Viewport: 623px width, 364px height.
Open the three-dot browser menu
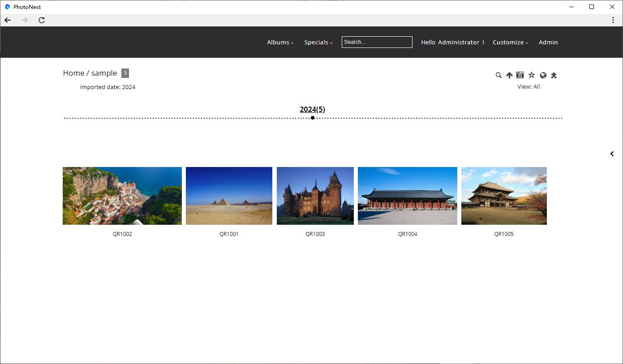pos(613,20)
